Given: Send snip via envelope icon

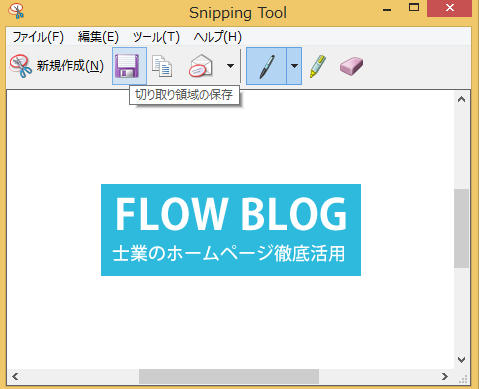Looking at the screenshot, I should pyautogui.click(x=201, y=66).
